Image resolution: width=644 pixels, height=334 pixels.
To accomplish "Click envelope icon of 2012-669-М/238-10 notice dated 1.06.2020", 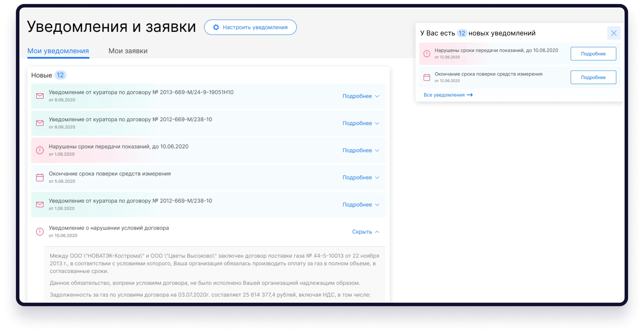I will 40,205.
